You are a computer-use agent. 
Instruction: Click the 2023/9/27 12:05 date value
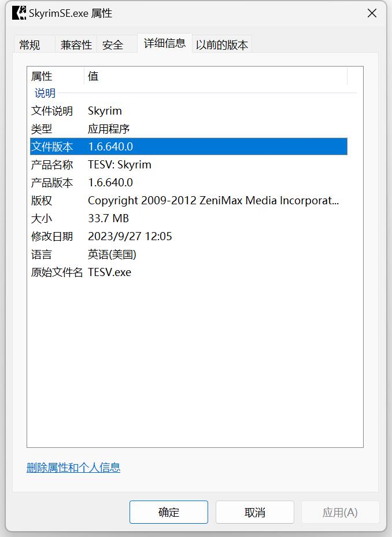click(130, 236)
